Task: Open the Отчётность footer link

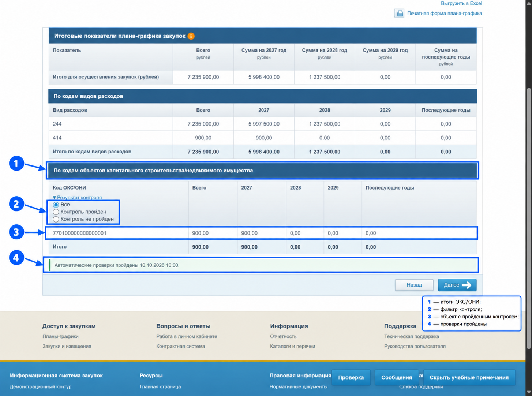Action: (x=283, y=336)
